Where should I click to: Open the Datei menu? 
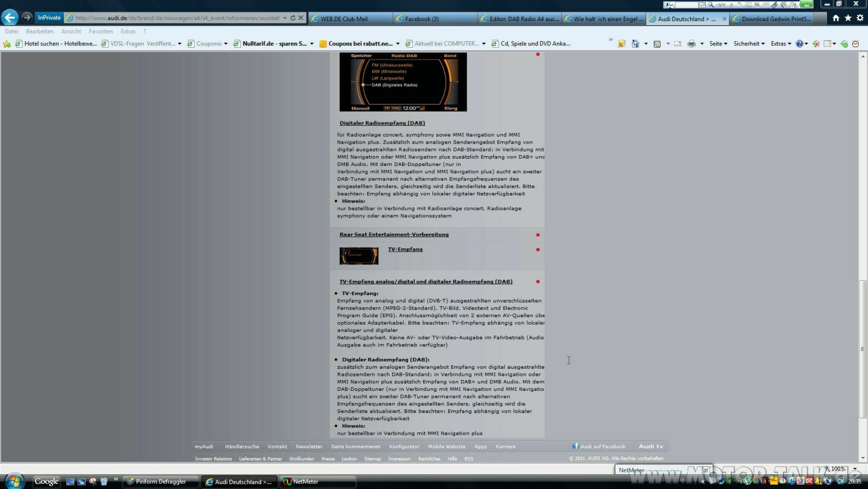click(11, 31)
